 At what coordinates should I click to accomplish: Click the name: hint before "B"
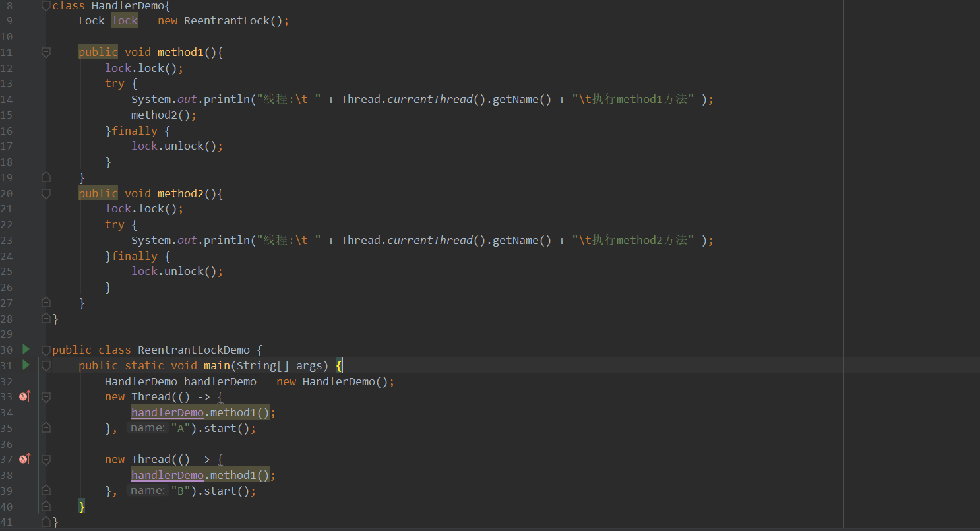pyautogui.click(x=147, y=491)
